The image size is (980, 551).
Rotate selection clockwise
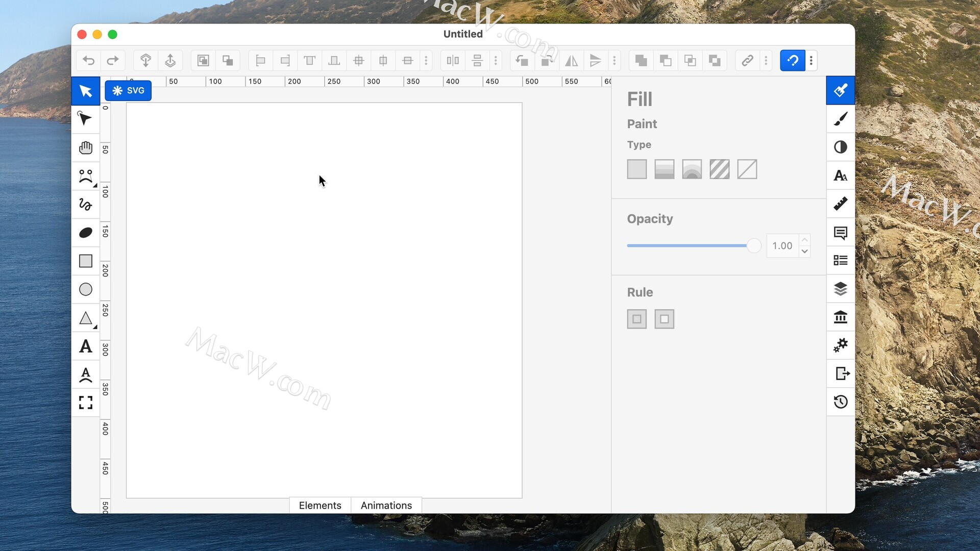click(547, 61)
